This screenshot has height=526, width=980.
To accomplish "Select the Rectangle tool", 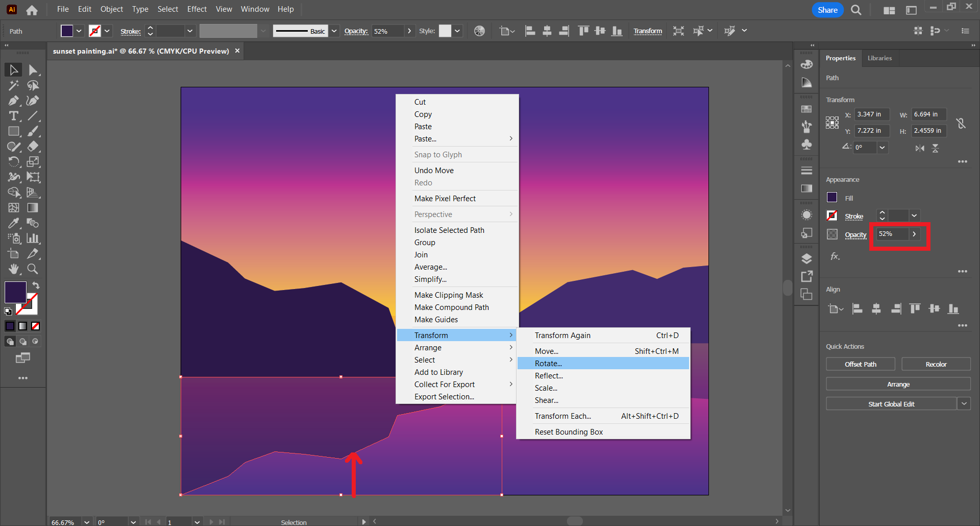I will (13, 131).
